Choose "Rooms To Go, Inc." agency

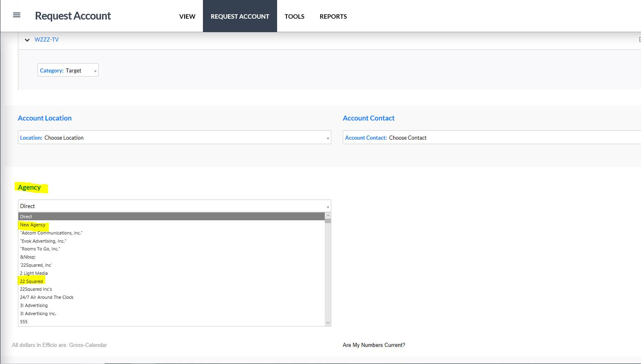point(172,249)
